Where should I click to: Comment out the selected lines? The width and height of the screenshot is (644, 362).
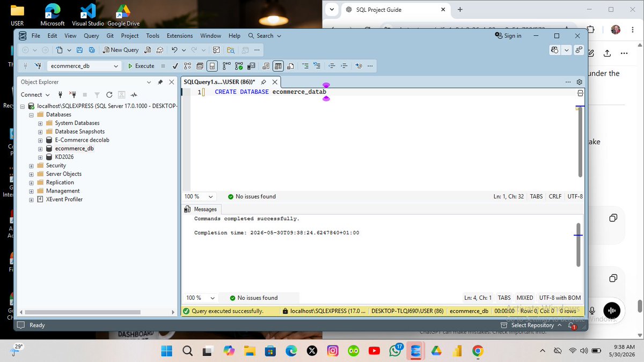305,66
